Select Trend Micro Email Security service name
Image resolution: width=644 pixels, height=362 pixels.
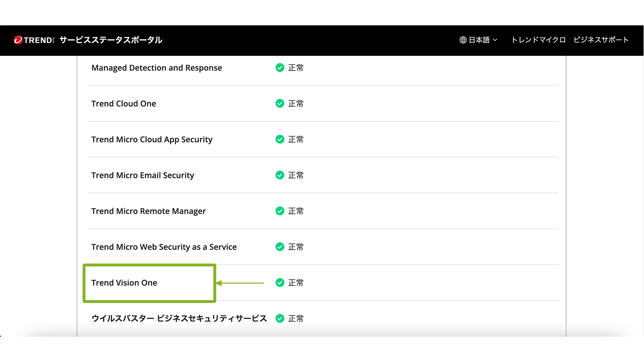click(x=143, y=175)
